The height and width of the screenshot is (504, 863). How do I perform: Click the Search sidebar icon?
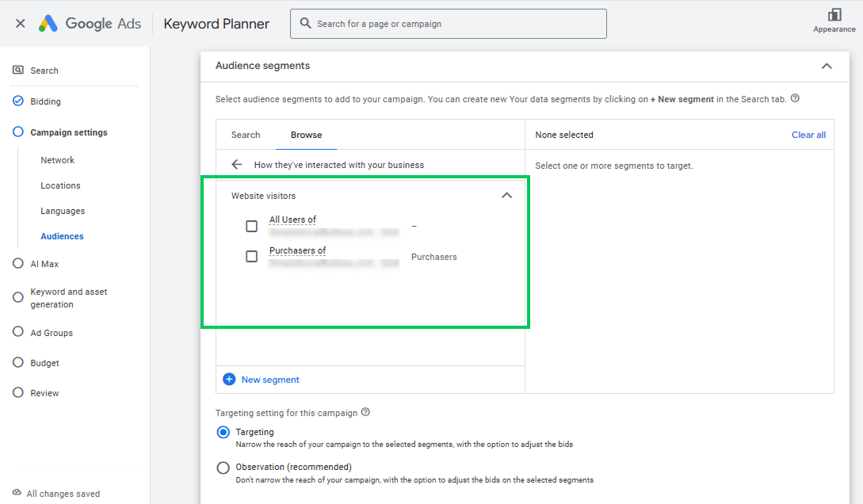click(18, 70)
